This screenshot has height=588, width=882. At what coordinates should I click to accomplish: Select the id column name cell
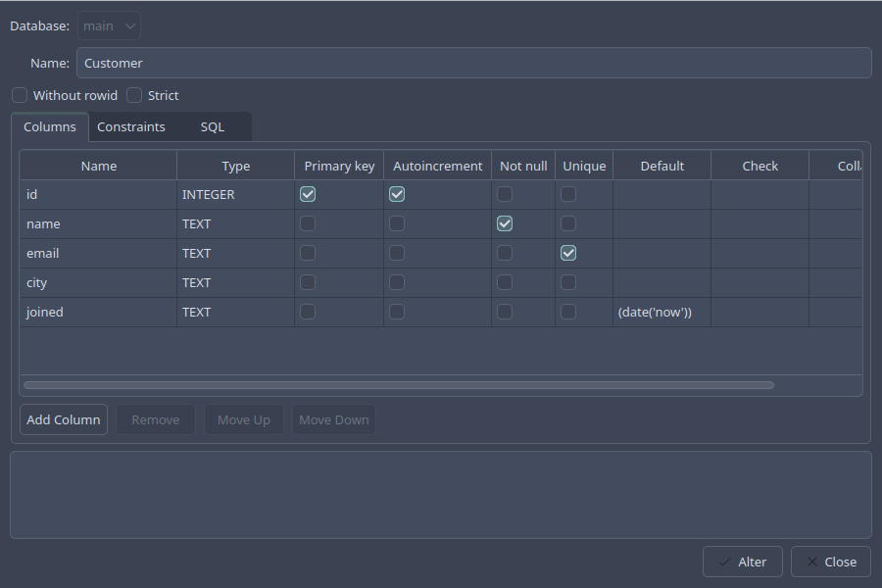pos(98,195)
